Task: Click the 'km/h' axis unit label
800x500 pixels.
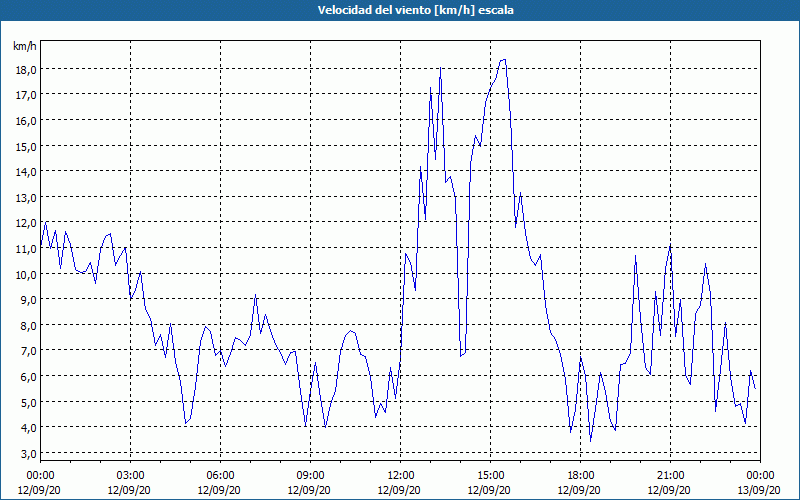Action: tap(25, 46)
